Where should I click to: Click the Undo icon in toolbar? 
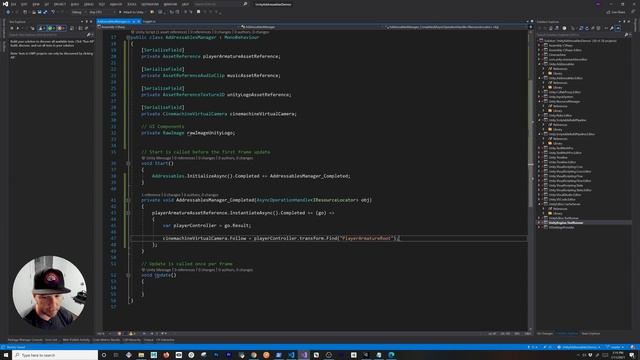pos(53,12)
